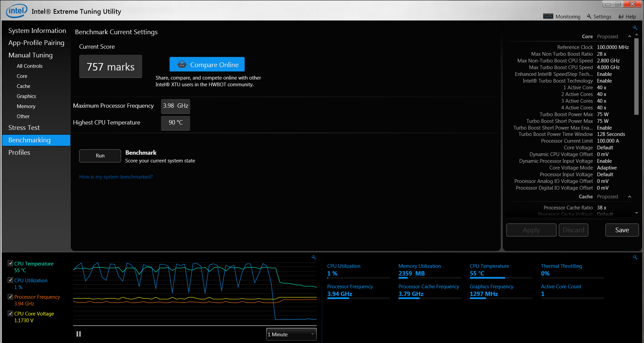Viewport: 644px width, 343px height.
Task: Uncheck the CPU Temperature checkbox
Action: pyautogui.click(x=10, y=263)
